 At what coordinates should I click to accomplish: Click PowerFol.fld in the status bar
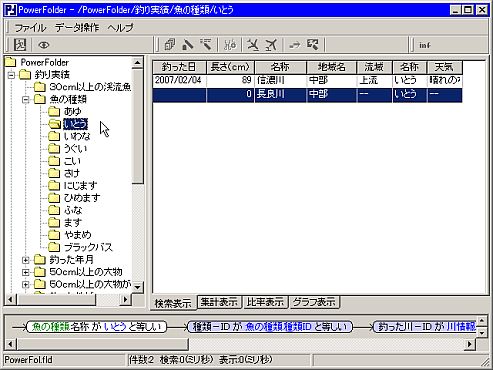pyautogui.click(x=28, y=360)
